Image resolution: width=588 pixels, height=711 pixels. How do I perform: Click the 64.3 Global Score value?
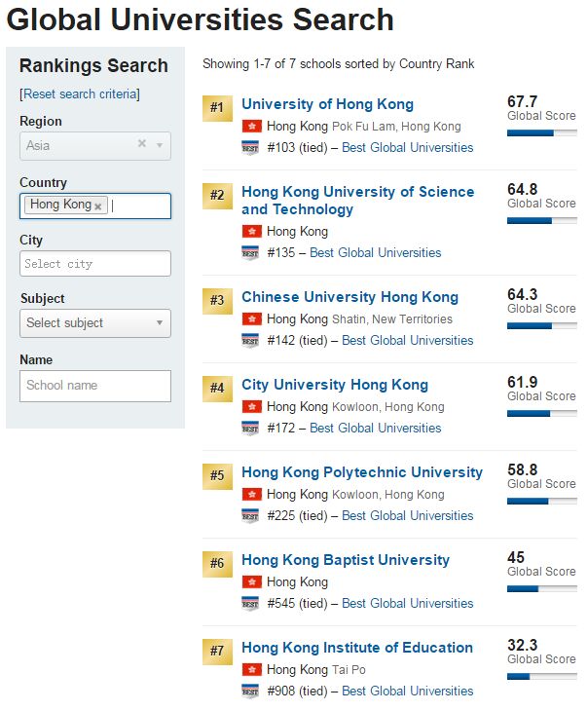pyautogui.click(x=522, y=294)
